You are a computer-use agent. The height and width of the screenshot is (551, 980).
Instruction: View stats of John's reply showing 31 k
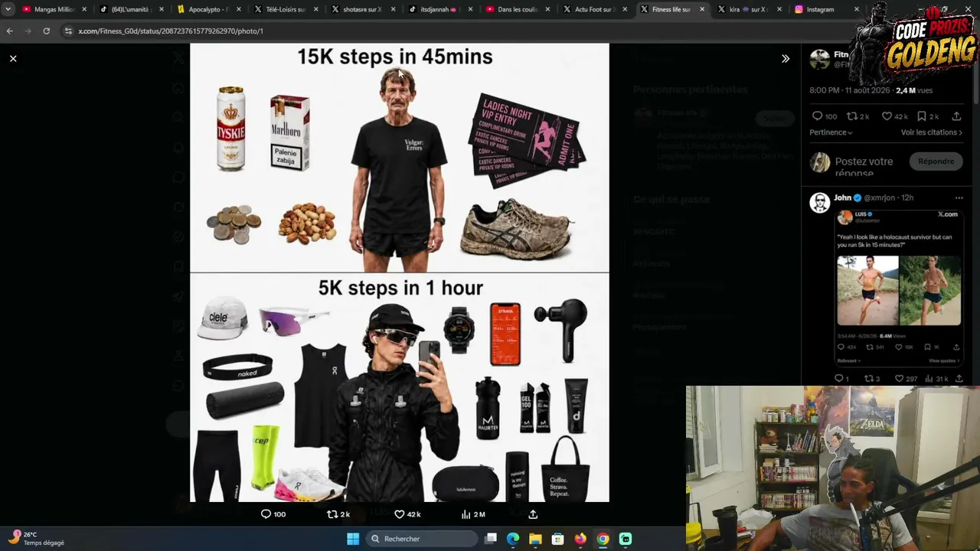pyautogui.click(x=929, y=379)
